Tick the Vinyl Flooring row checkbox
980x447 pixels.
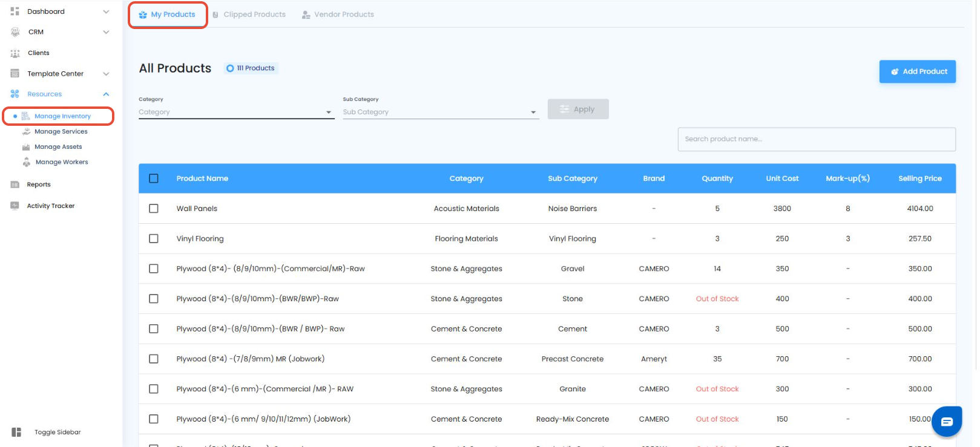pyautogui.click(x=154, y=239)
